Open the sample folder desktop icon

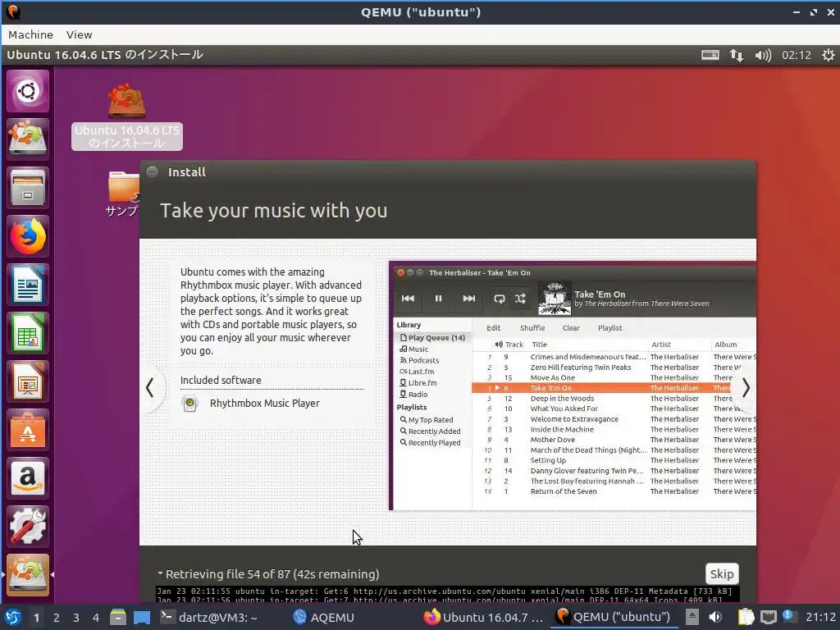(123, 193)
